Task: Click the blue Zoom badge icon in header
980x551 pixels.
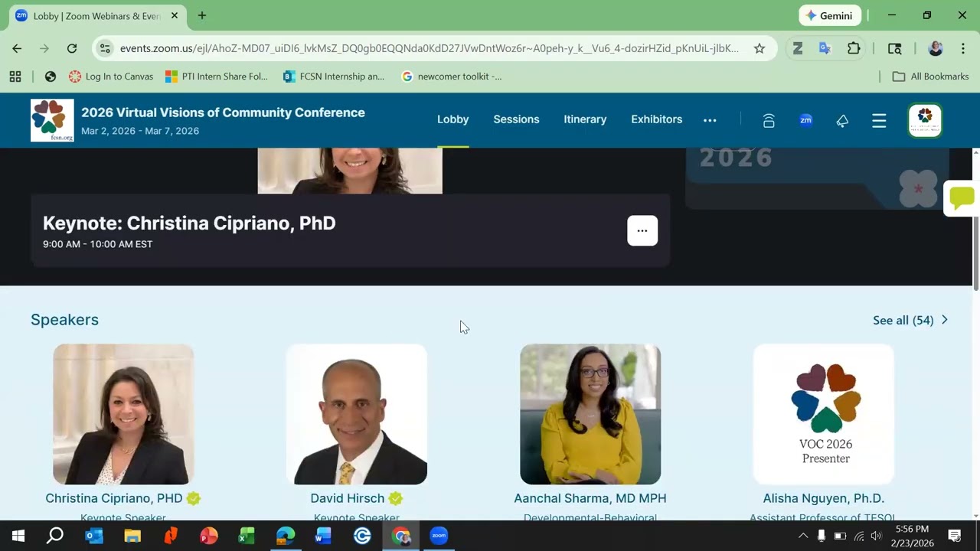Action: (805, 120)
